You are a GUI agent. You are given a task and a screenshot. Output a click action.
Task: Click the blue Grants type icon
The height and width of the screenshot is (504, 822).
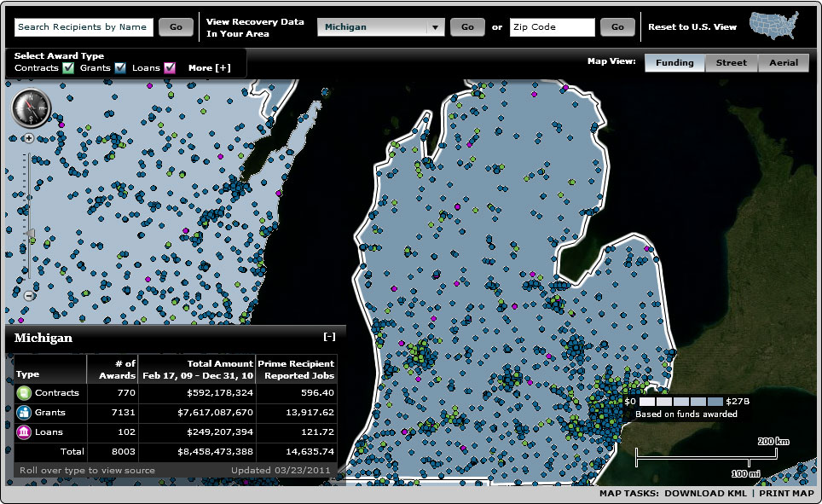[x=25, y=414]
